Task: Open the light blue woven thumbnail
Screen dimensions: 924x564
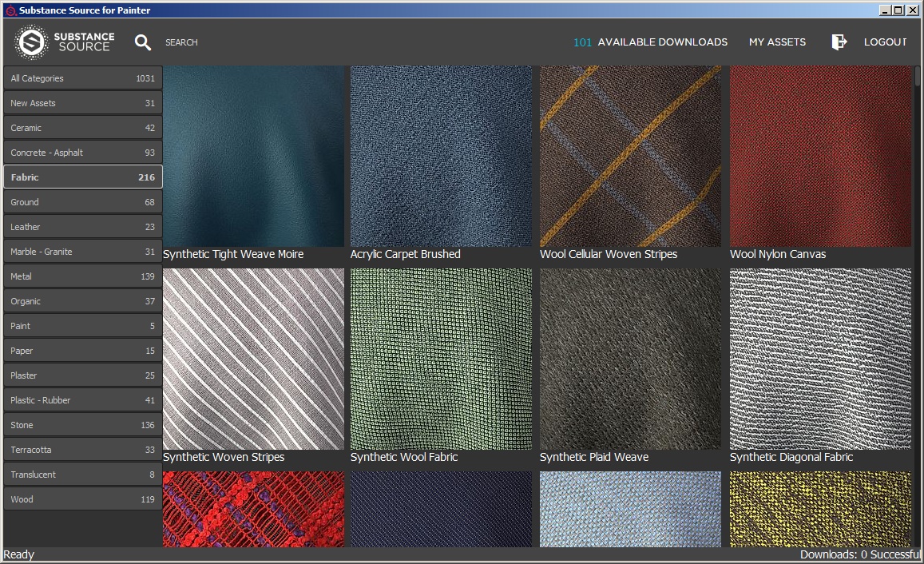Action: tap(631, 509)
